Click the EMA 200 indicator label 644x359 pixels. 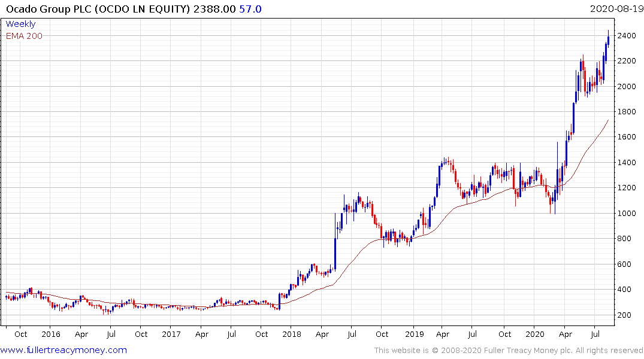click(24, 36)
